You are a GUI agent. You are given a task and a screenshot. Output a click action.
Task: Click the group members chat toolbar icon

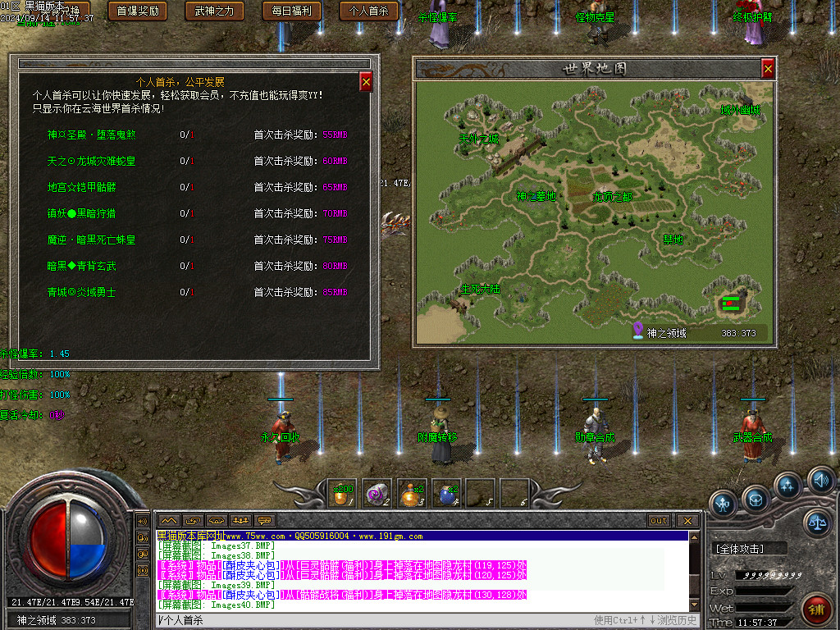[x=240, y=520]
